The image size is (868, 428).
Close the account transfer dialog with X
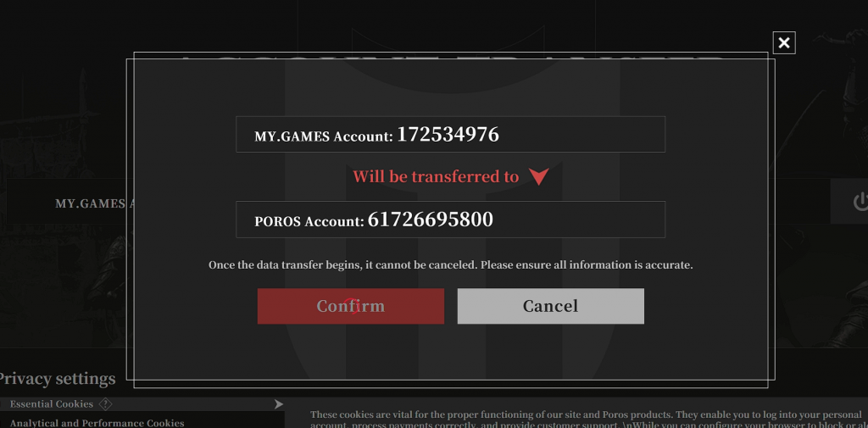tap(784, 42)
